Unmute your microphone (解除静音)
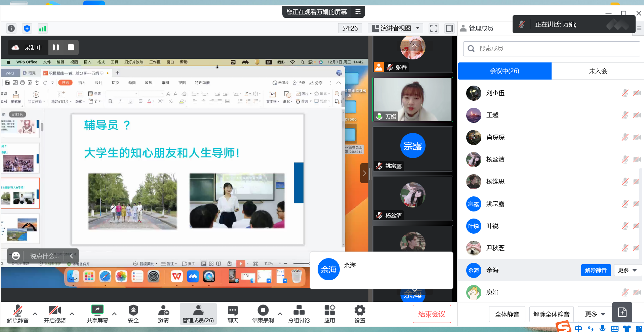The image size is (644, 332). click(17, 314)
